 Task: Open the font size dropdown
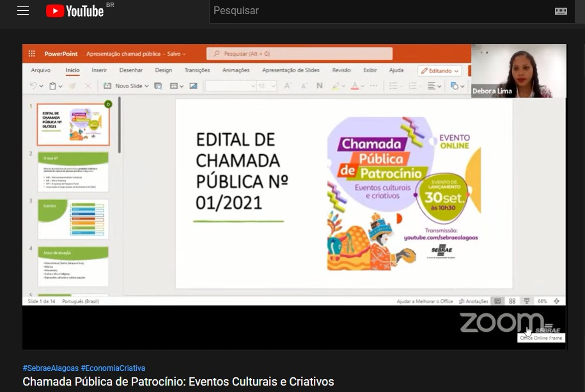coord(274,86)
